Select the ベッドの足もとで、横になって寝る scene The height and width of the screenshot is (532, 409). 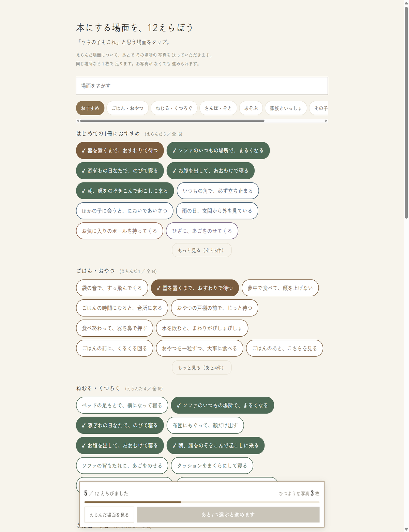pos(122,405)
